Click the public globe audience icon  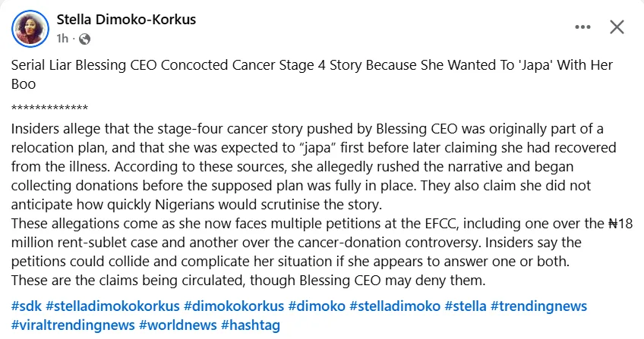[84, 38]
